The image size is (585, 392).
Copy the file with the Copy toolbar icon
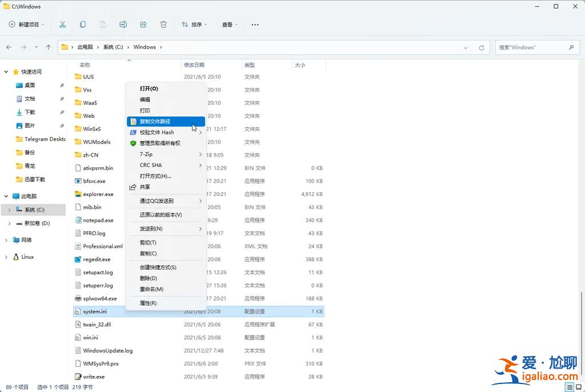[x=83, y=25]
